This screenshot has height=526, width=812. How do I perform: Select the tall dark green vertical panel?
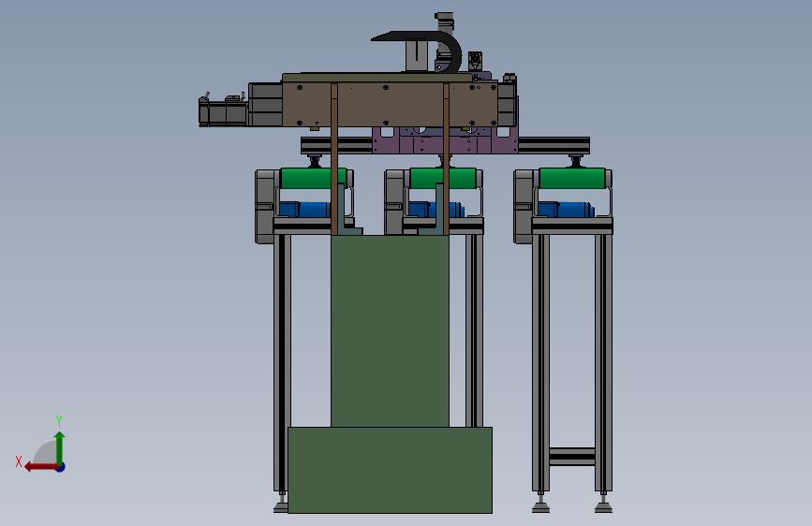click(x=390, y=331)
